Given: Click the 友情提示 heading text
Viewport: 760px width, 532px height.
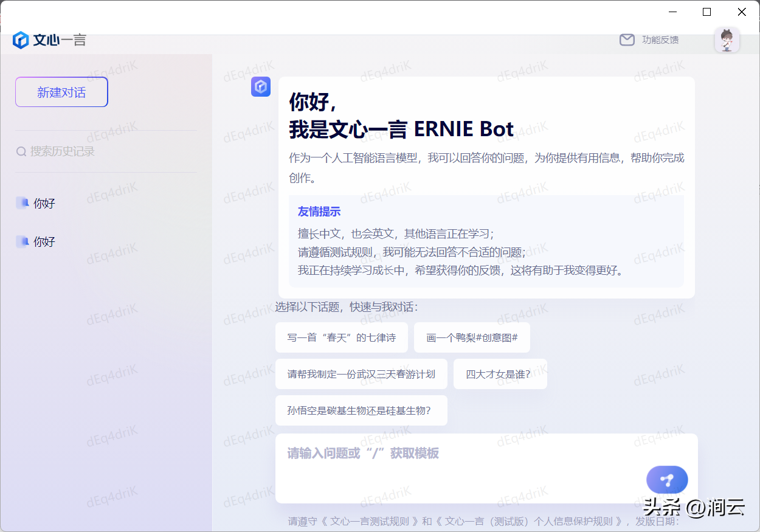Looking at the screenshot, I should (x=319, y=212).
